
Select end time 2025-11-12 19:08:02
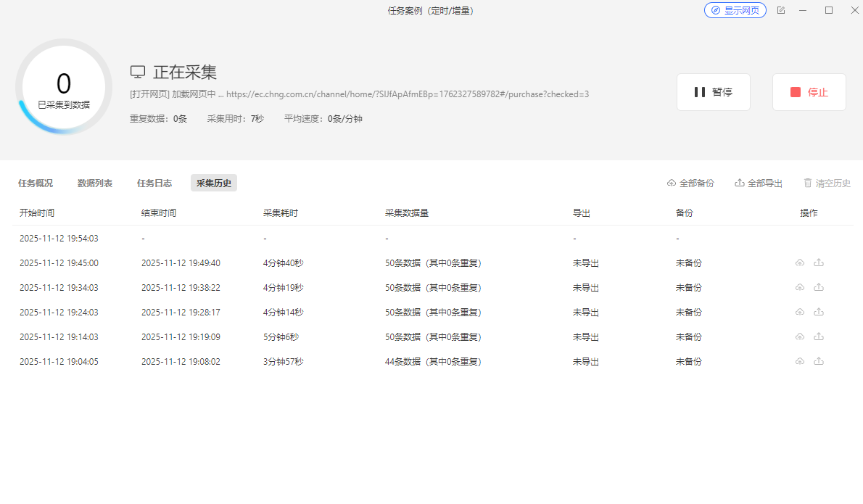[x=181, y=362]
